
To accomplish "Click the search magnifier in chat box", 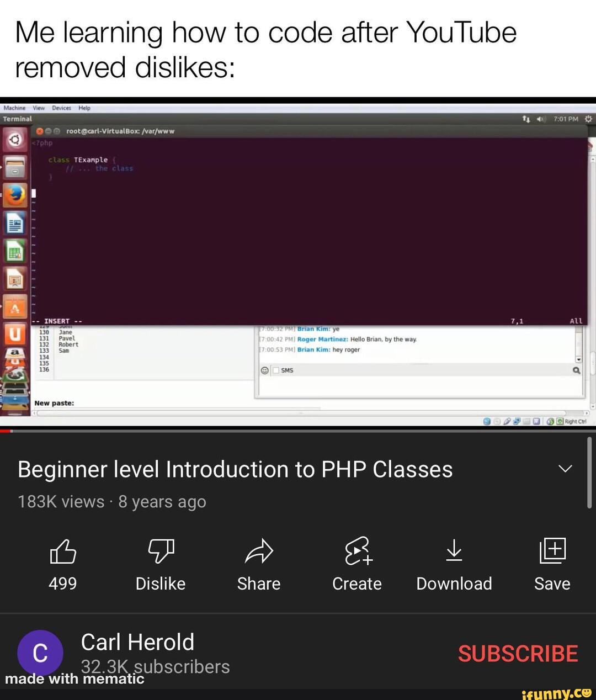I will pyautogui.click(x=576, y=370).
